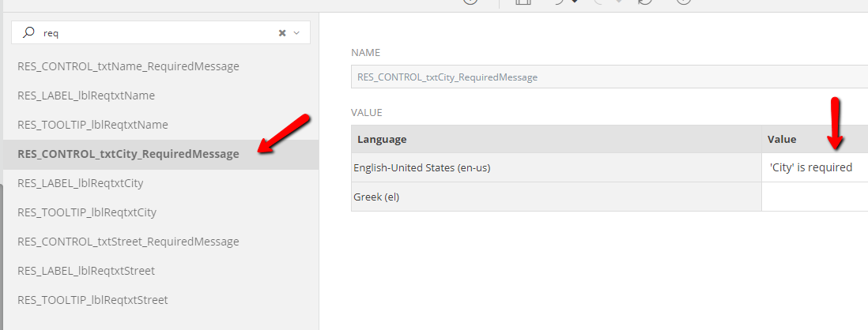This screenshot has height=330, width=868.
Task: Choose RES_TOOLTIP_lblReqtxtName from the results
Action: coord(92,125)
